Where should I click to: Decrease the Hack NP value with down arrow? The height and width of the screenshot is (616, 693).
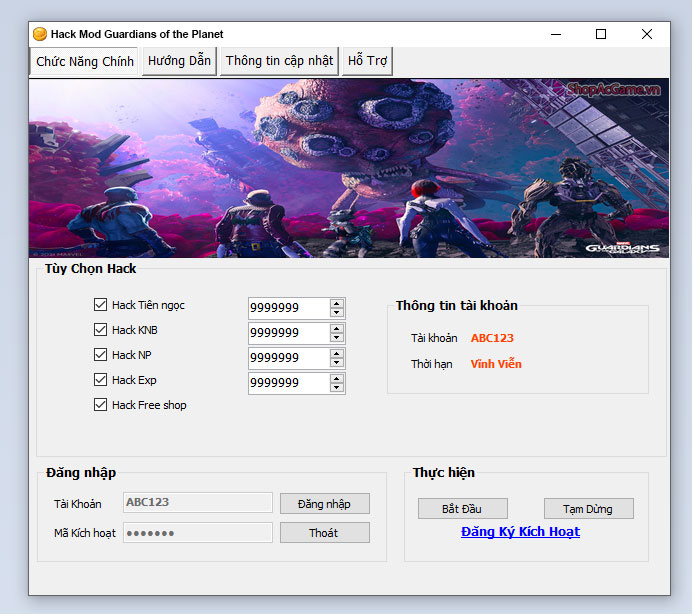[337, 362]
